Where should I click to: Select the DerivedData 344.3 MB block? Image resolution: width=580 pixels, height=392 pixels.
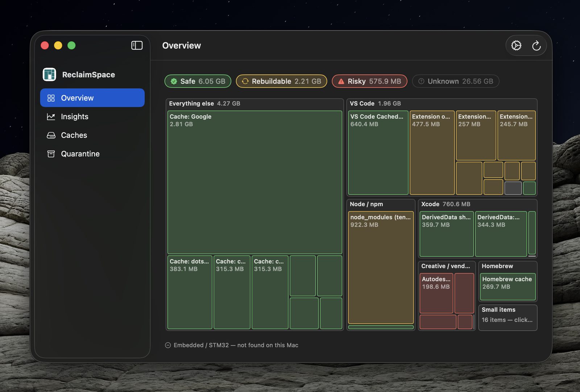click(x=501, y=234)
